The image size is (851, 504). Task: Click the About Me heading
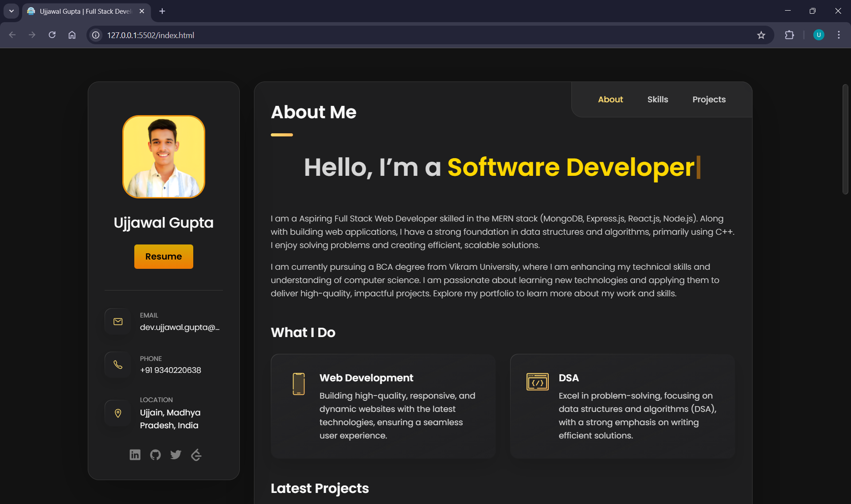click(313, 112)
